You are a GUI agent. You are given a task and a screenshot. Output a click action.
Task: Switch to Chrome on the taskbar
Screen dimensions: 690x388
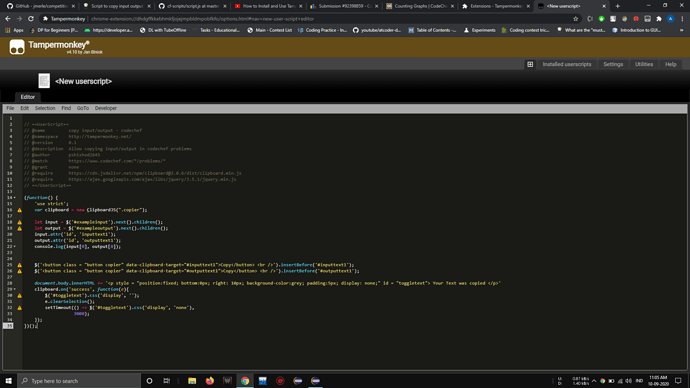point(245,381)
